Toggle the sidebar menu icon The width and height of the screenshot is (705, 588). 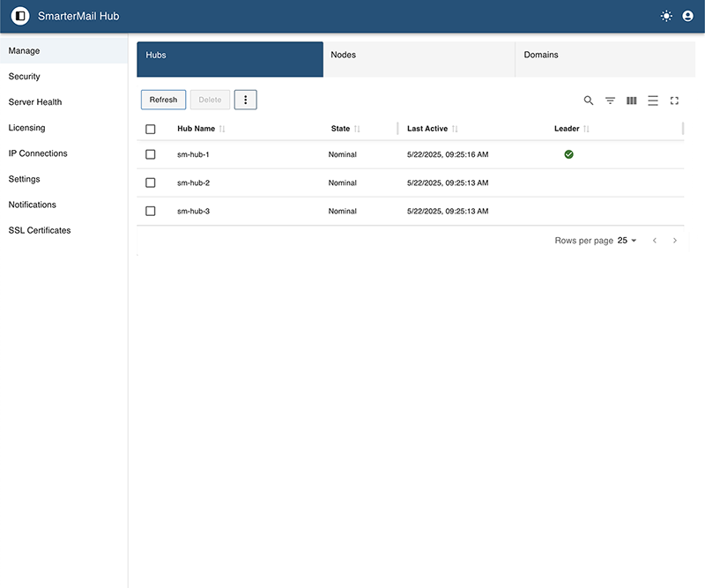pos(20,16)
